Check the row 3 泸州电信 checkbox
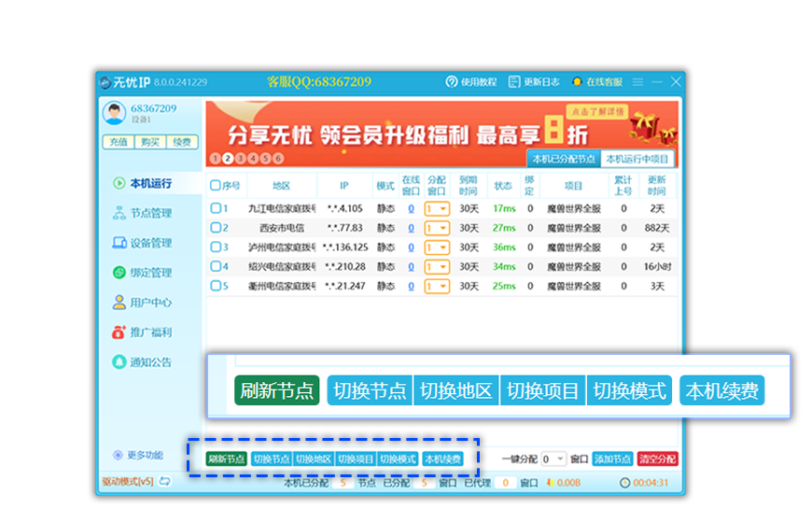812x523 pixels. 216,247
